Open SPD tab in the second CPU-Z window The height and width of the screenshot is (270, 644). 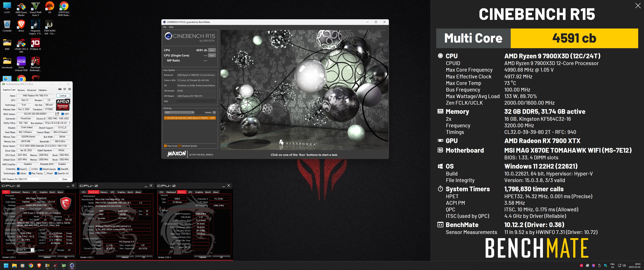[x=113, y=192]
